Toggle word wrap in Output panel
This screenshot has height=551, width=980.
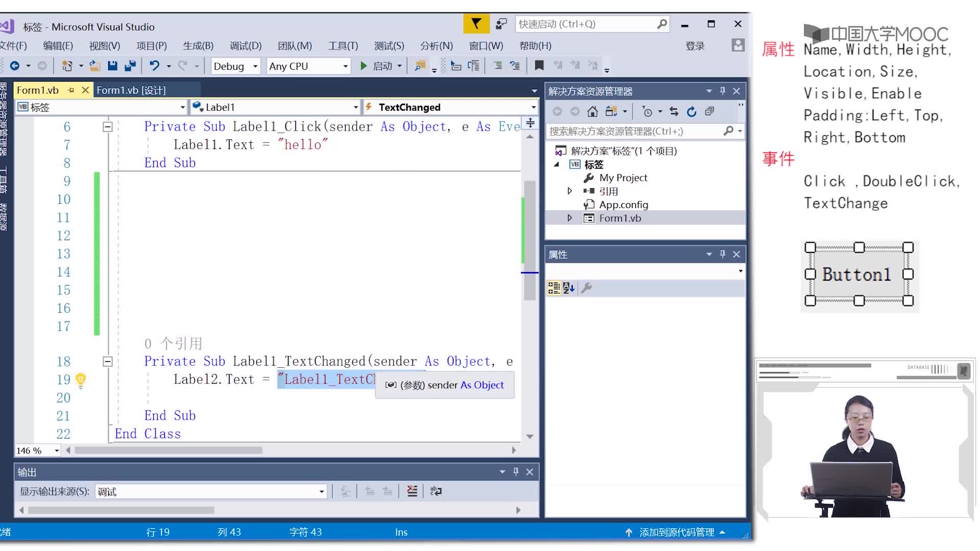point(436,491)
